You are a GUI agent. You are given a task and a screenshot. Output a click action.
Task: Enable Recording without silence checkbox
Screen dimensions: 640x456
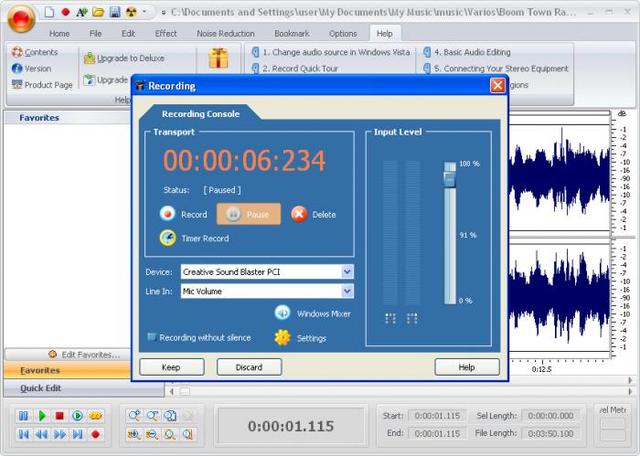pyautogui.click(x=151, y=337)
